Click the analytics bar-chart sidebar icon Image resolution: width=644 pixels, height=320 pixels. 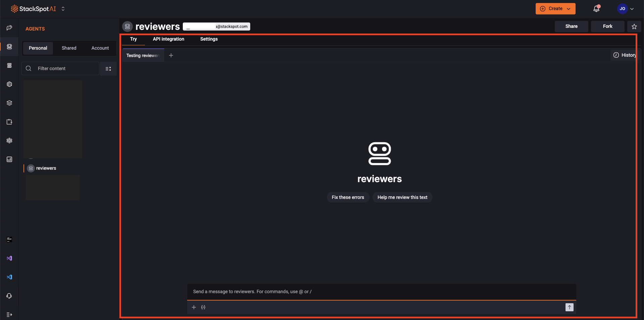[x=9, y=159]
